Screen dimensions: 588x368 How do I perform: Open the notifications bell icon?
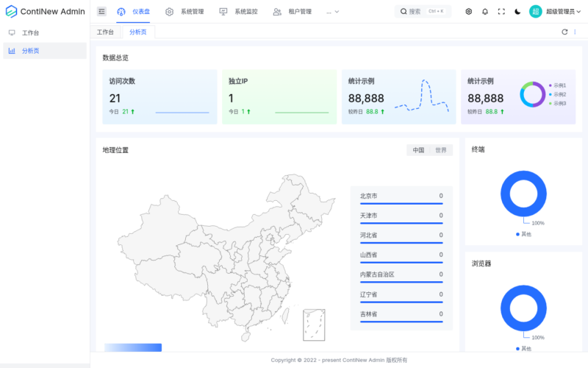pos(485,12)
